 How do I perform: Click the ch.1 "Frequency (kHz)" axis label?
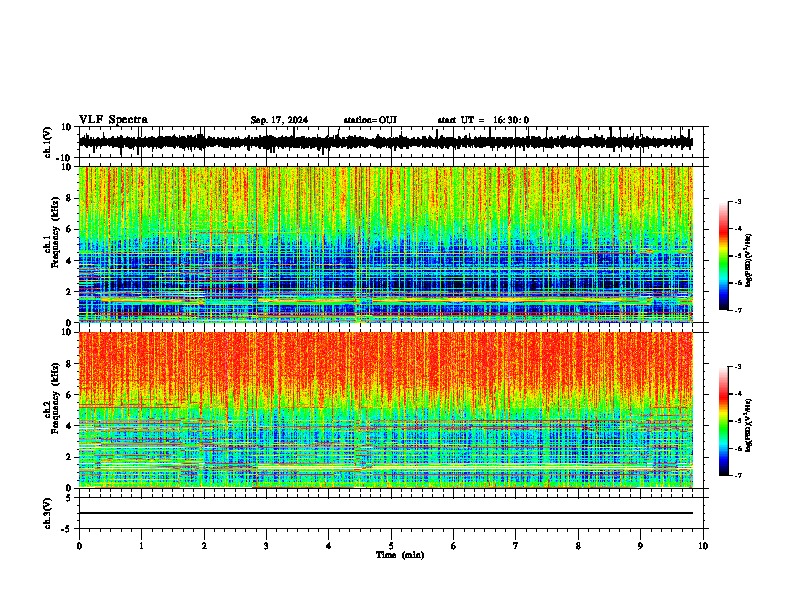point(55,233)
